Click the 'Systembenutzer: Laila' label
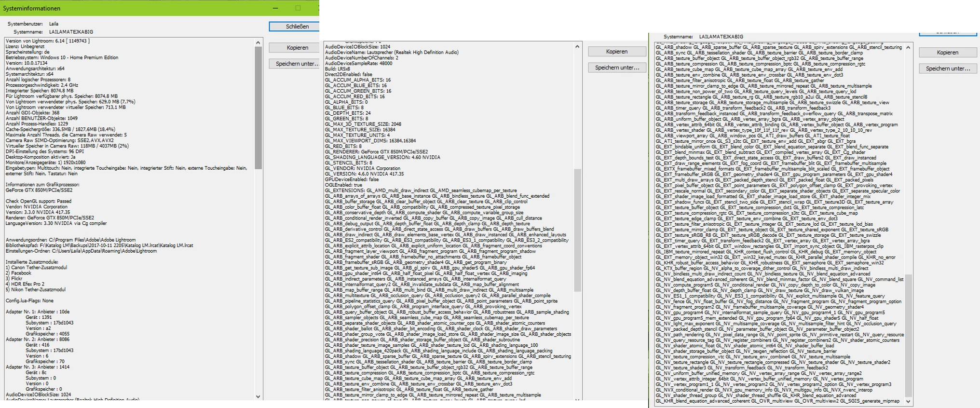Image resolution: width=980 pixels, height=408 pixels. pos(33,24)
